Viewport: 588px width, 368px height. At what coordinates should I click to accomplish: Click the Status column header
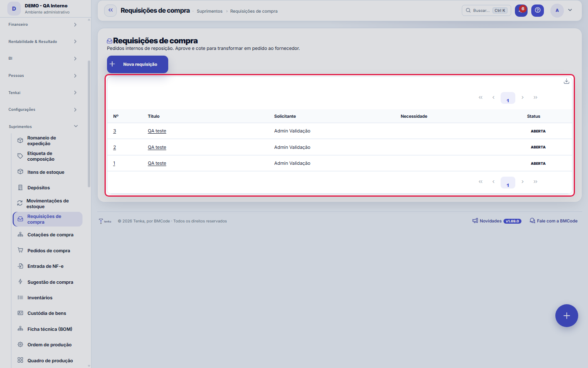(533, 116)
